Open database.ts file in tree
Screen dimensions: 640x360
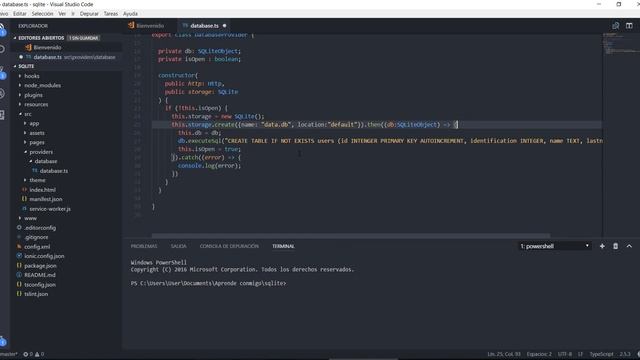pos(54,171)
